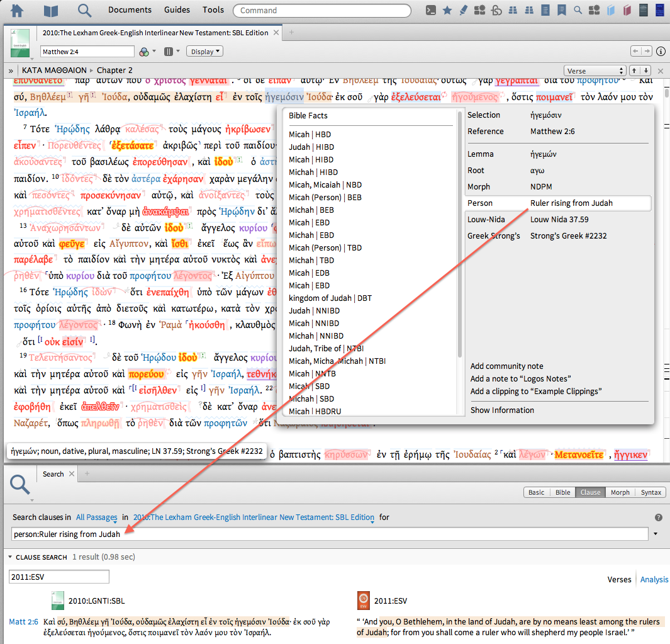Open the Home page icon

coord(17,10)
